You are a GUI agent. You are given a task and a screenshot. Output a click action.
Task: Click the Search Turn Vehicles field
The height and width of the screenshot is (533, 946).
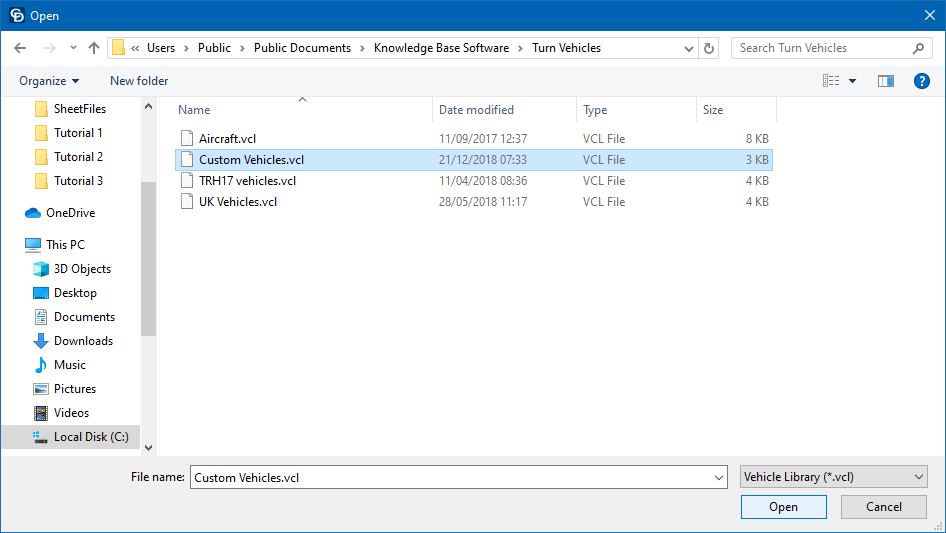pyautogui.click(x=822, y=48)
